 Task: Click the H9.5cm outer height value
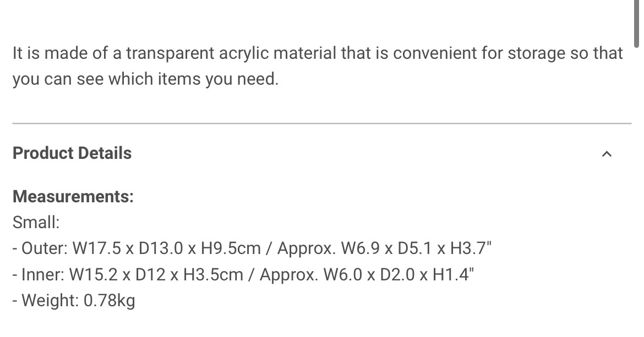[231, 248]
